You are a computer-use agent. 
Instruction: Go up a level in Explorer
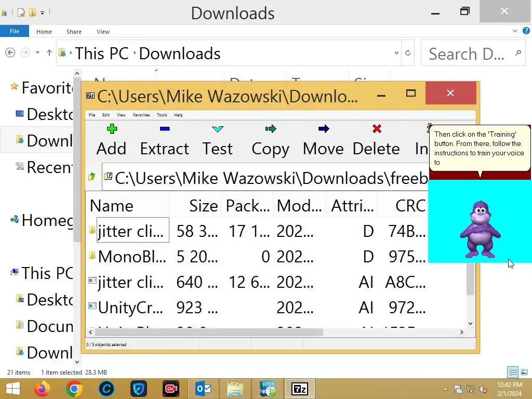49,52
